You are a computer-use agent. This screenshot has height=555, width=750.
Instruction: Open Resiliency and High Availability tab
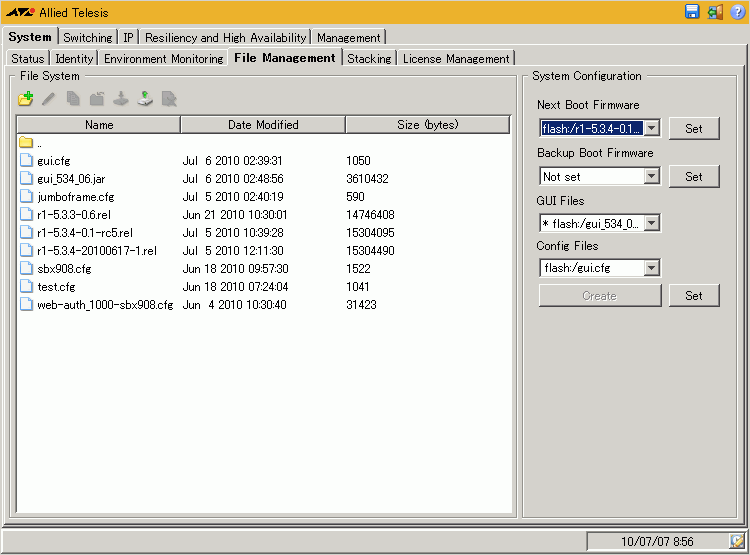pos(225,37)
